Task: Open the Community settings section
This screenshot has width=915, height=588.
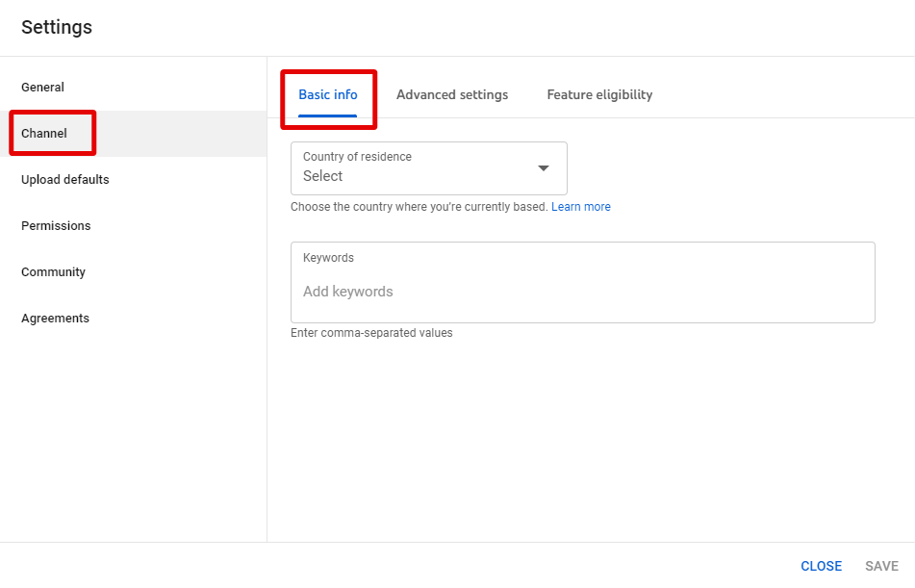Action: (x=133, y=272)
